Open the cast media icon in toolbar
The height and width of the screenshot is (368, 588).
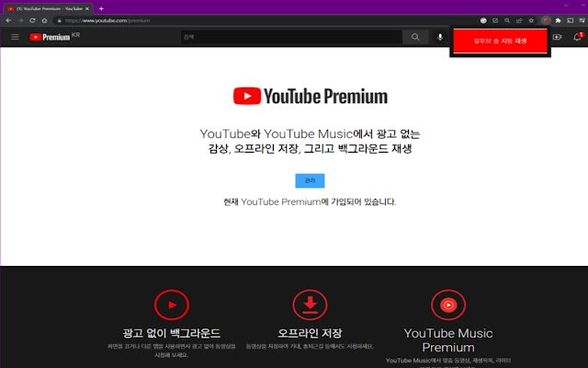click(x=570, y=20)
